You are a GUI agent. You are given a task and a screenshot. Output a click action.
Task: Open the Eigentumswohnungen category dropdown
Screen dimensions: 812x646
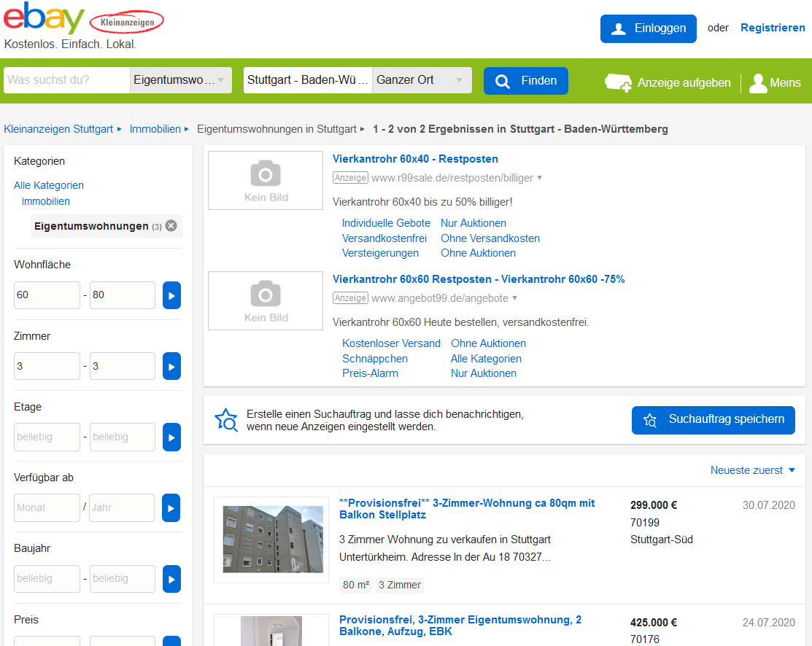point(181,80)
